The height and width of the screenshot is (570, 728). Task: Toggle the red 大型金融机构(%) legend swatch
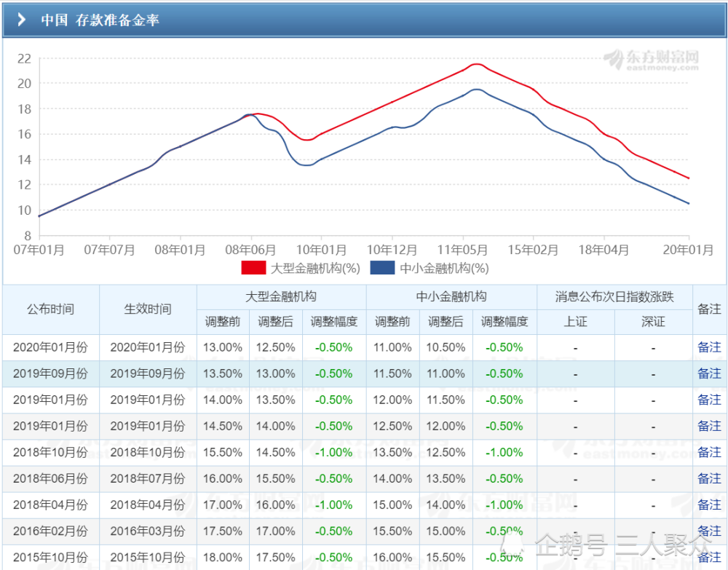(x=253, y=268)
